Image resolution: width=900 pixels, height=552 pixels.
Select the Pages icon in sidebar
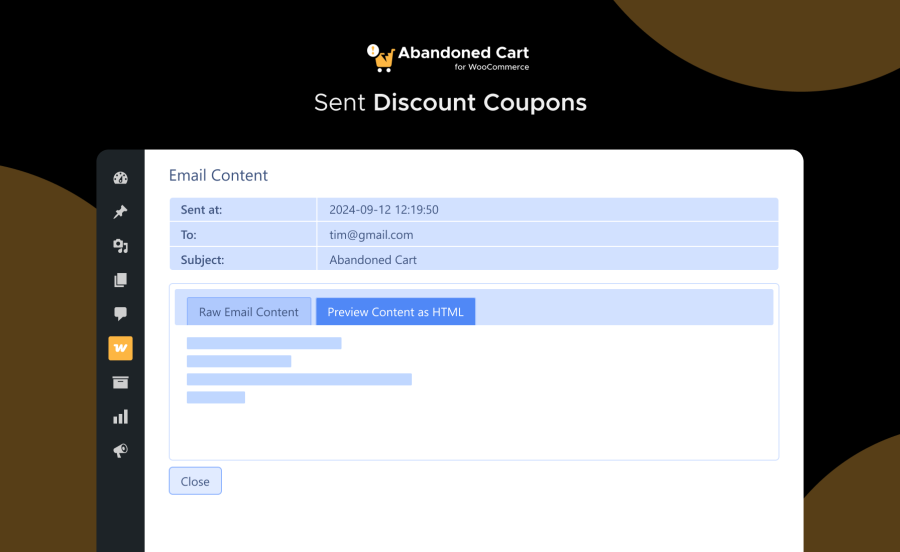point(120,280)
